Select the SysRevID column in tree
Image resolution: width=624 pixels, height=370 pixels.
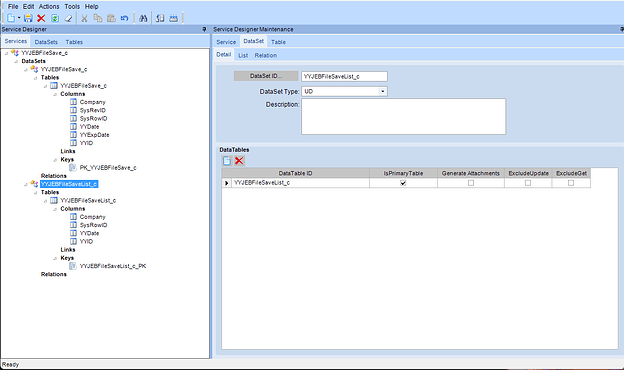tap(92, 110)
